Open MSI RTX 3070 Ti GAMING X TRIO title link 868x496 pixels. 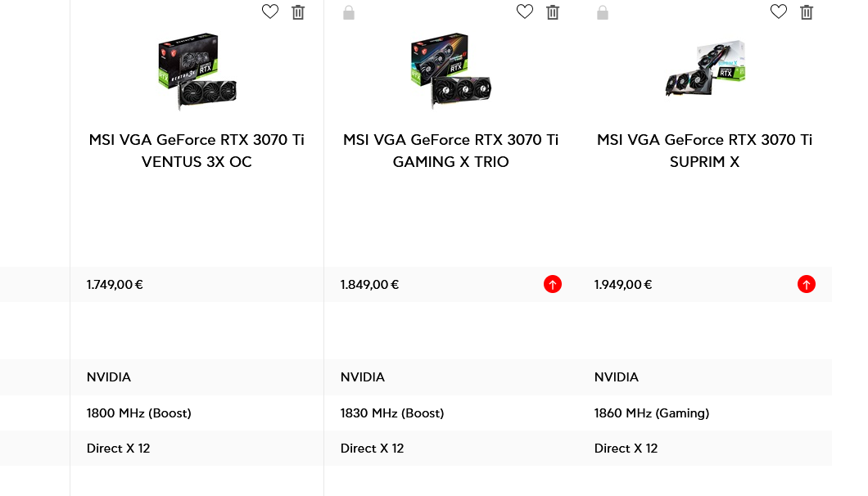[450, 151]
